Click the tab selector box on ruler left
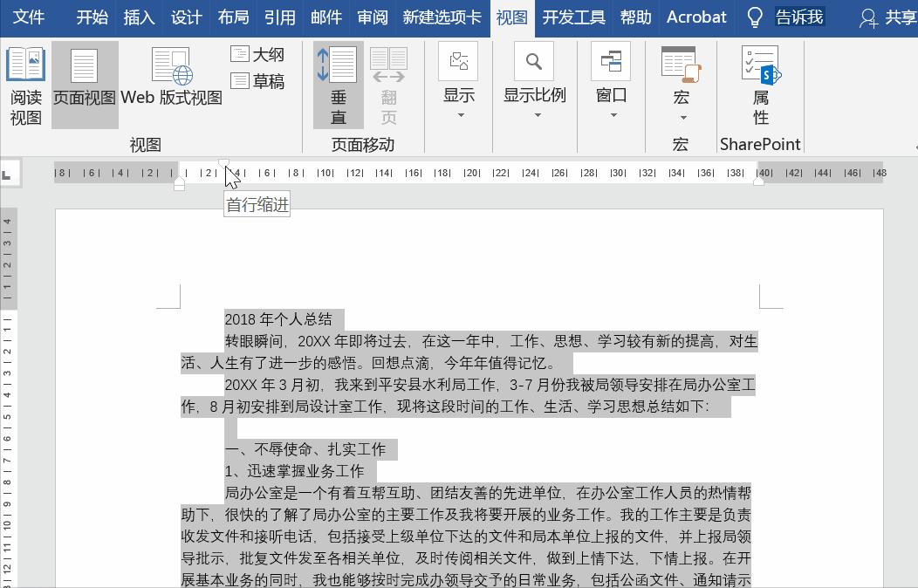Image resolution: width=918 pixels, height=588 pixels. pos(10,173)
